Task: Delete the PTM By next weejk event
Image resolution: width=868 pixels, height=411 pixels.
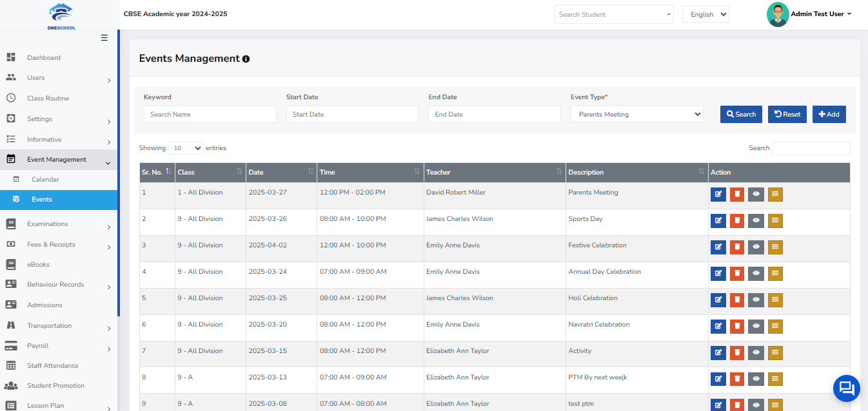Action: [x=736, y=379]
